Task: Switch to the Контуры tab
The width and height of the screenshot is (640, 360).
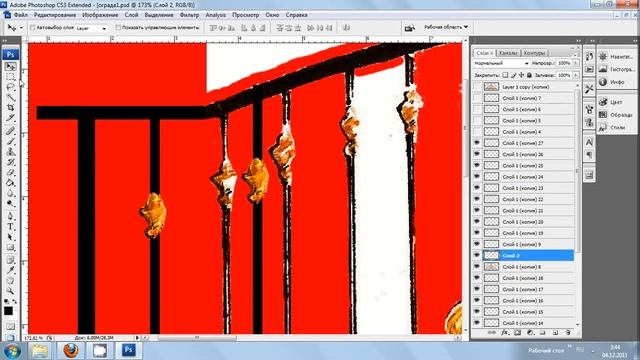Action: pyautogui.click(x=534, y=53)
